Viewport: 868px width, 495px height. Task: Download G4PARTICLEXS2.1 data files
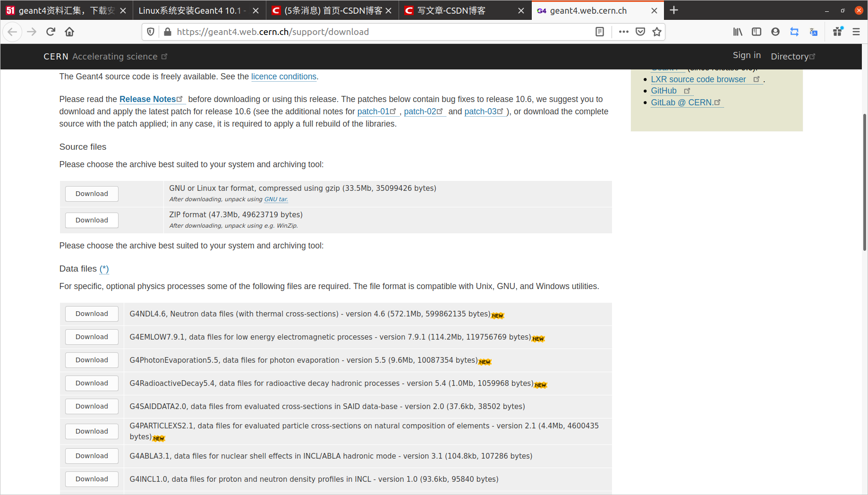click(x=92, y=431)
